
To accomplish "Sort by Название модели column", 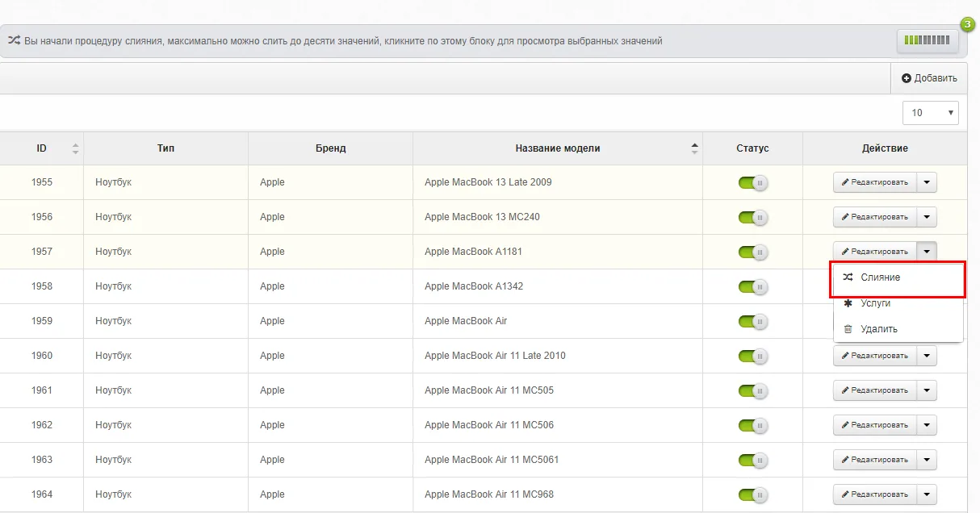I will [695, 148].
